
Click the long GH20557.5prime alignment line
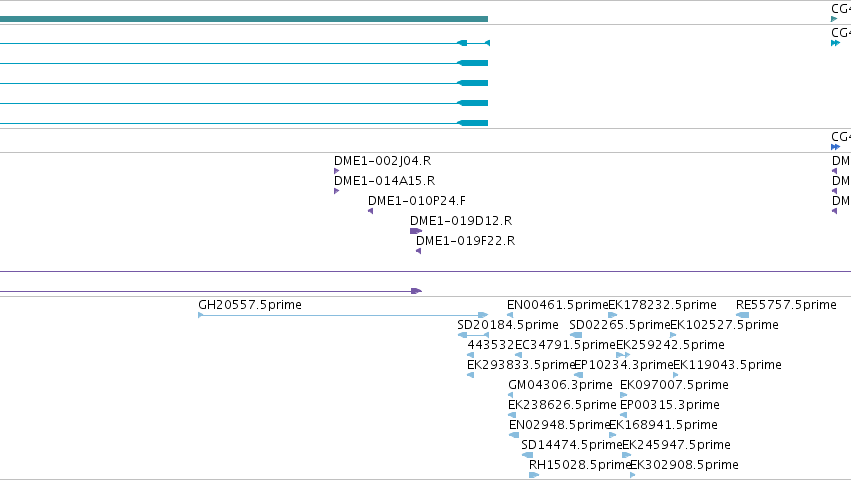pos(343,315)
